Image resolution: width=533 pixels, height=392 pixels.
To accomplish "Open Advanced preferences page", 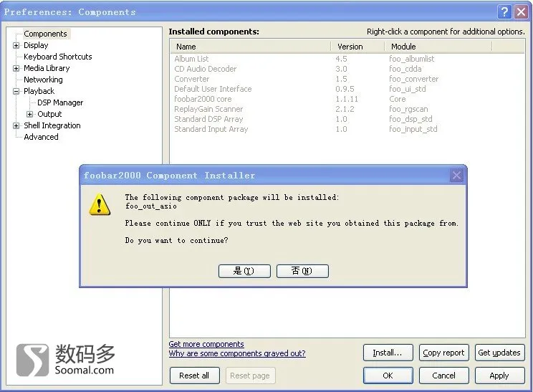I will (x=41, y=137).
